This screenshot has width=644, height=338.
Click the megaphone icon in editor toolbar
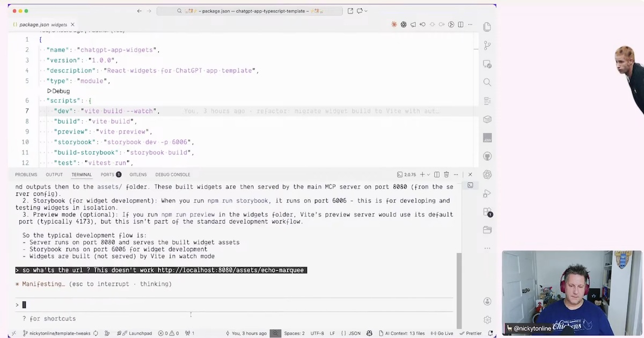click(413, 25)
